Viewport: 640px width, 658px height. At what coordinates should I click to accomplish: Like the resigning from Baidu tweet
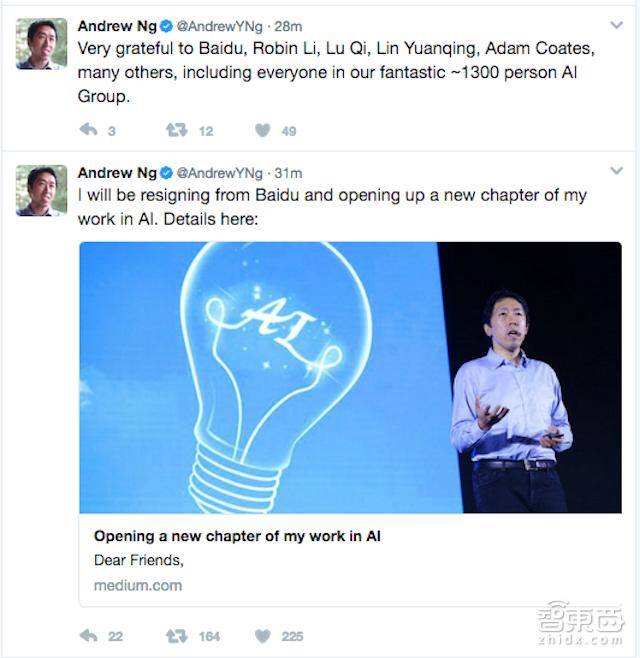point(263,636)
